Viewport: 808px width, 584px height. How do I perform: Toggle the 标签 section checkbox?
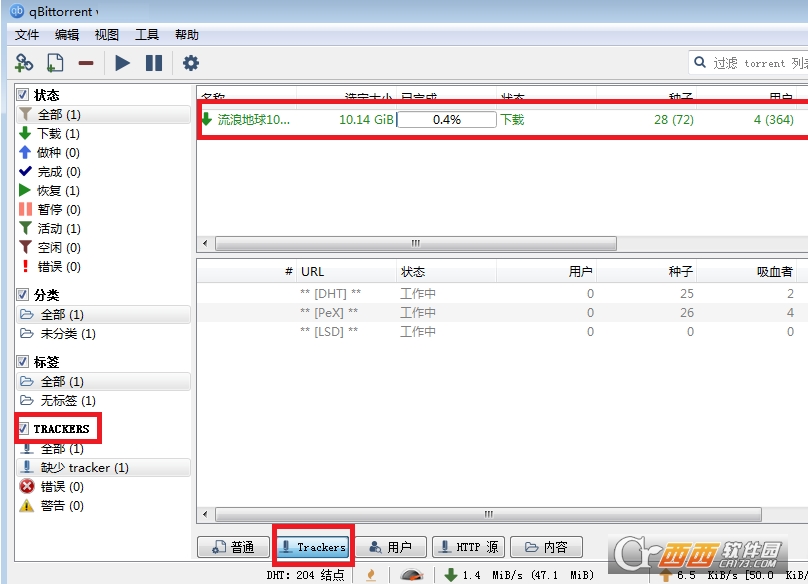tap(22, 361)
